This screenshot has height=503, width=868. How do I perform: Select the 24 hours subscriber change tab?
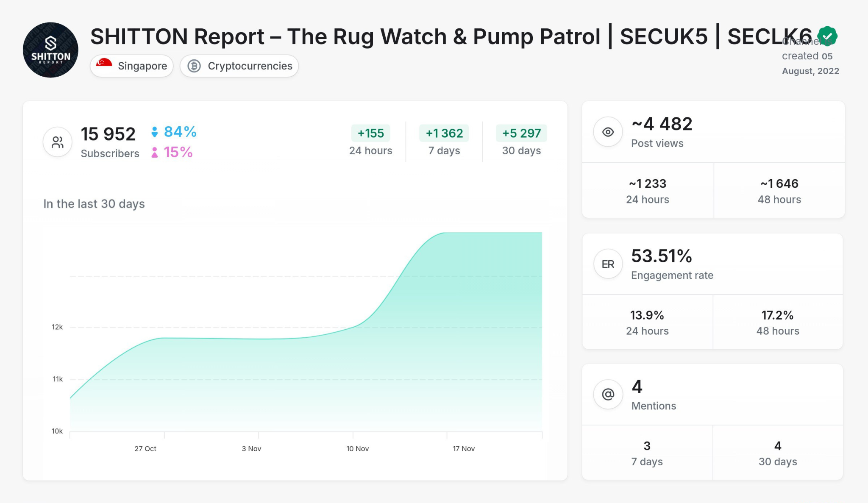point(370,141)
